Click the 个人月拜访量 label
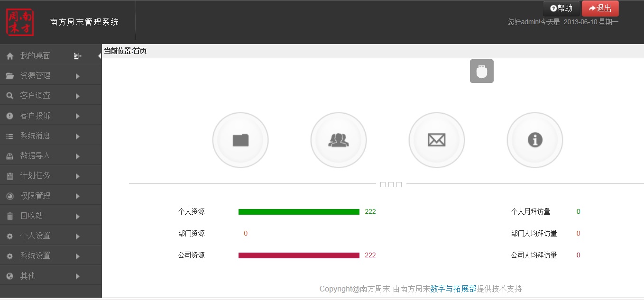The width and height of the screenshot is (644, 300). pos(531,212)
